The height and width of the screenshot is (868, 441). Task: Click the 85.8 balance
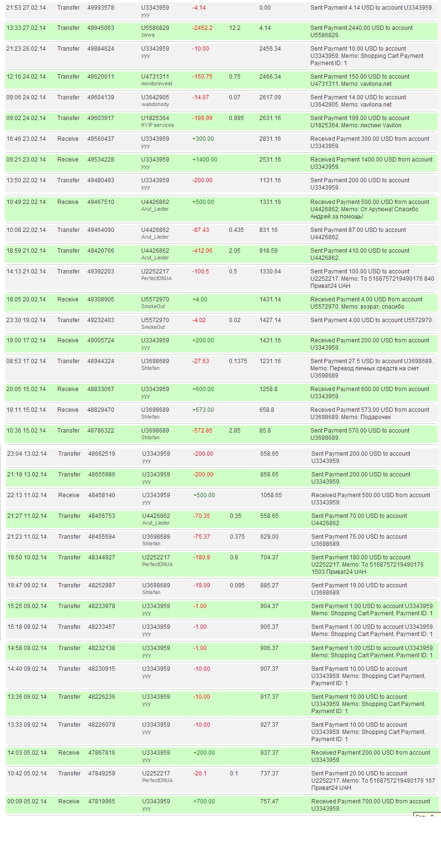tap(265, 431)
